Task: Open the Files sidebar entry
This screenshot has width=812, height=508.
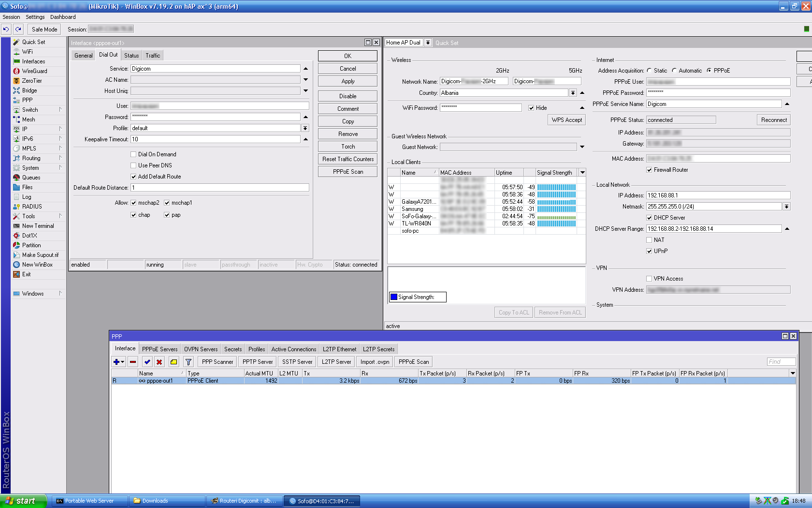Action: tap(28, 187)
